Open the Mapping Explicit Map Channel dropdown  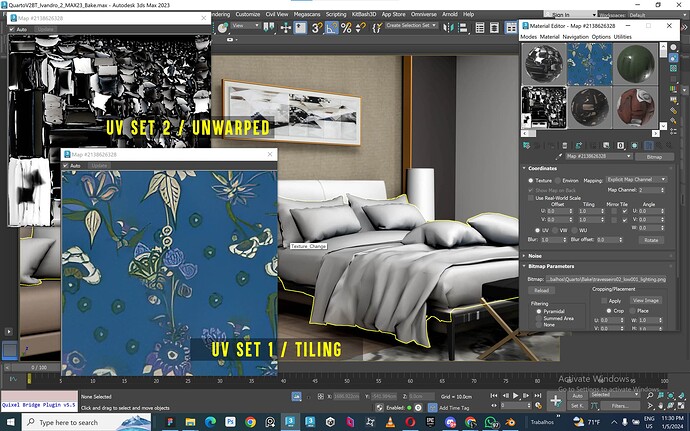click(x=636, y=180)
